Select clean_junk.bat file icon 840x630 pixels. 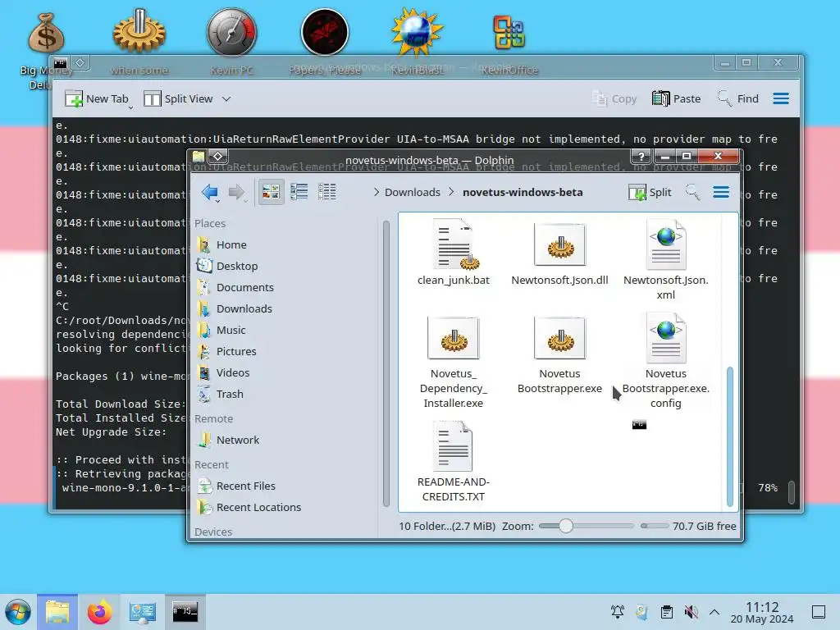pyautogui.click(x=454, y=244)
